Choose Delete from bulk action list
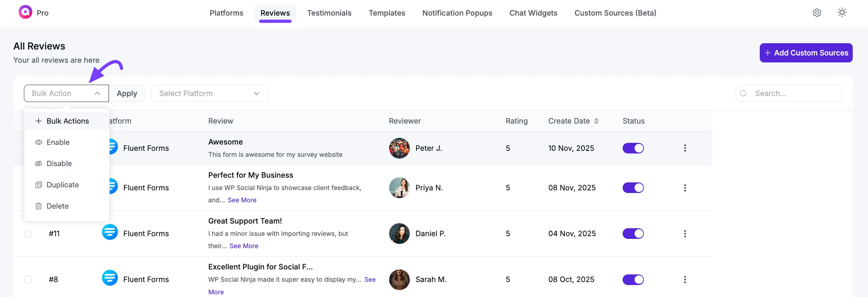The image size is (868, 297). (x=67, y=206)
